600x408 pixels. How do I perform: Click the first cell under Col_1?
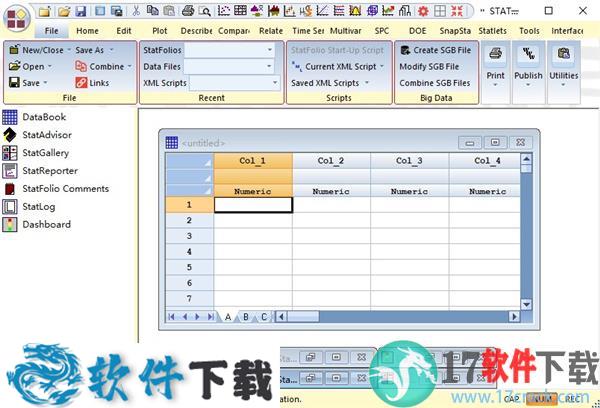253,205
